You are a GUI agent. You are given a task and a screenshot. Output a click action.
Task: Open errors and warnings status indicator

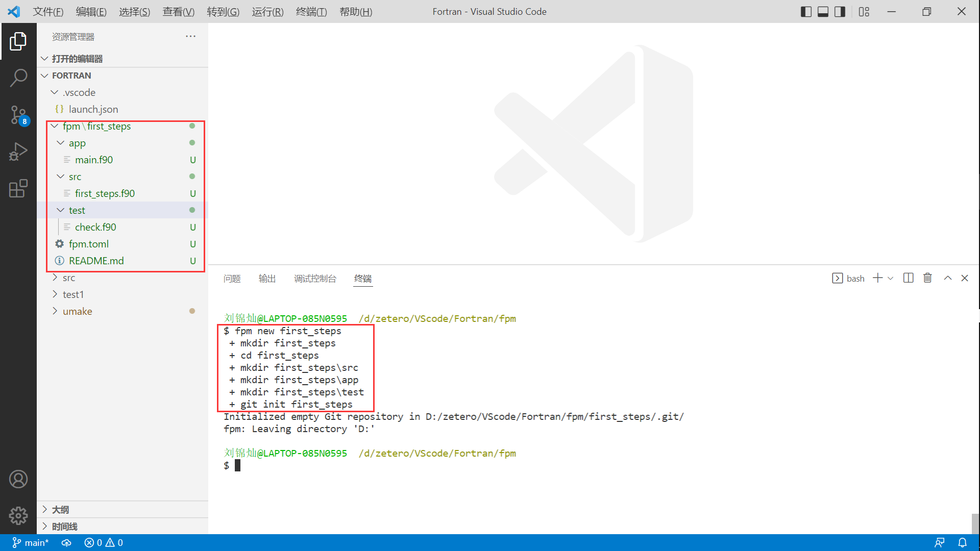104,543
